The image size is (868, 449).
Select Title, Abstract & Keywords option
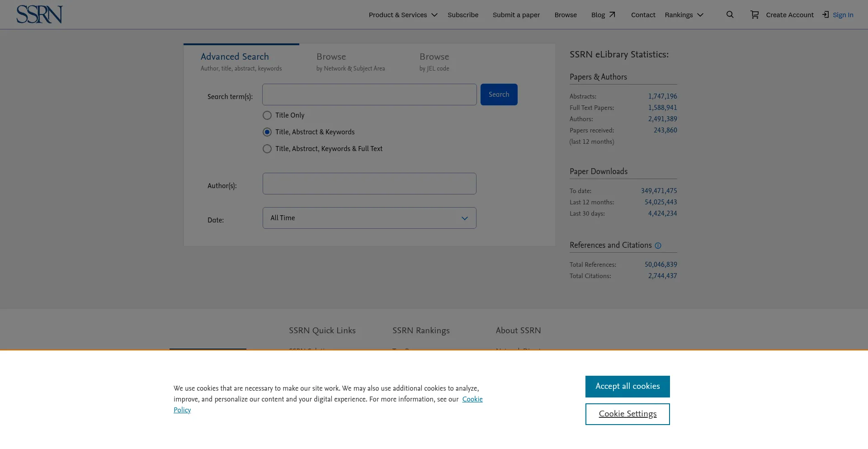point(267,132)
